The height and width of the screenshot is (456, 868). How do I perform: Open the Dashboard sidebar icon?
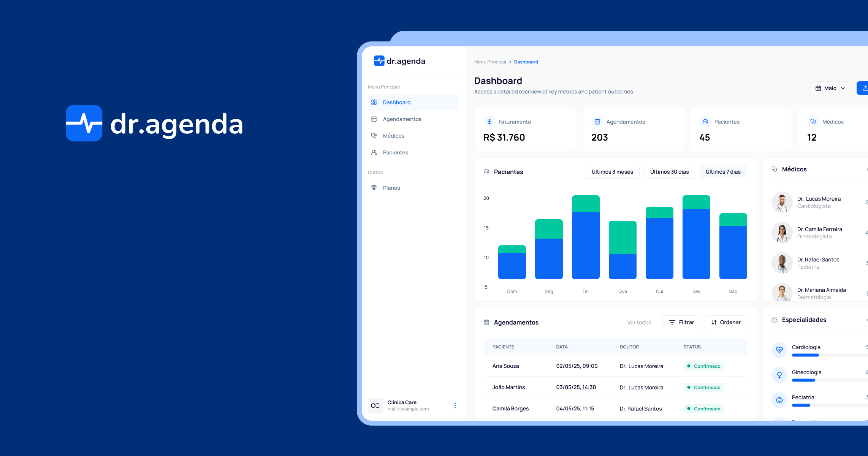pos(374,102)
